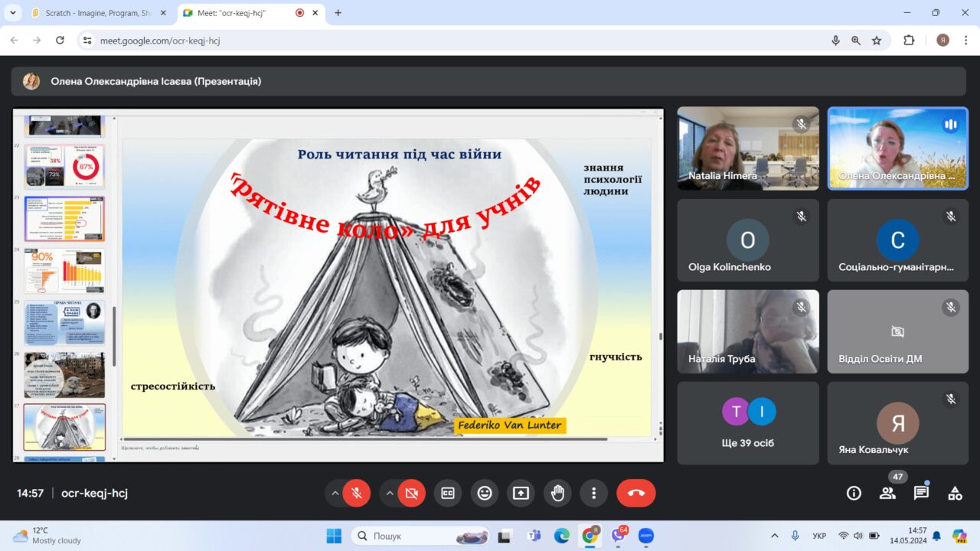Click slide thumbnail panel scrollbar
This screenshot has width=980, height=551.
pyautogui.click(x=114, y=337)
